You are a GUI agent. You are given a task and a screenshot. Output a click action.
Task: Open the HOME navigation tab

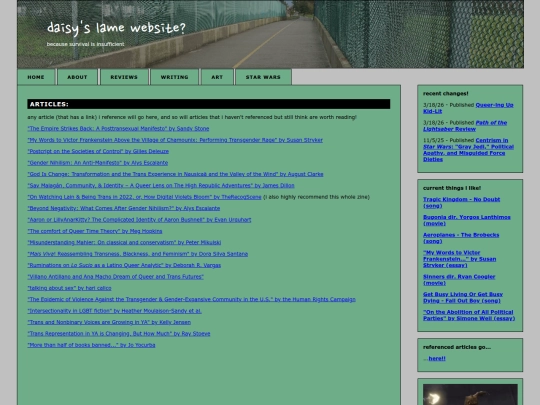coord(36,77)
